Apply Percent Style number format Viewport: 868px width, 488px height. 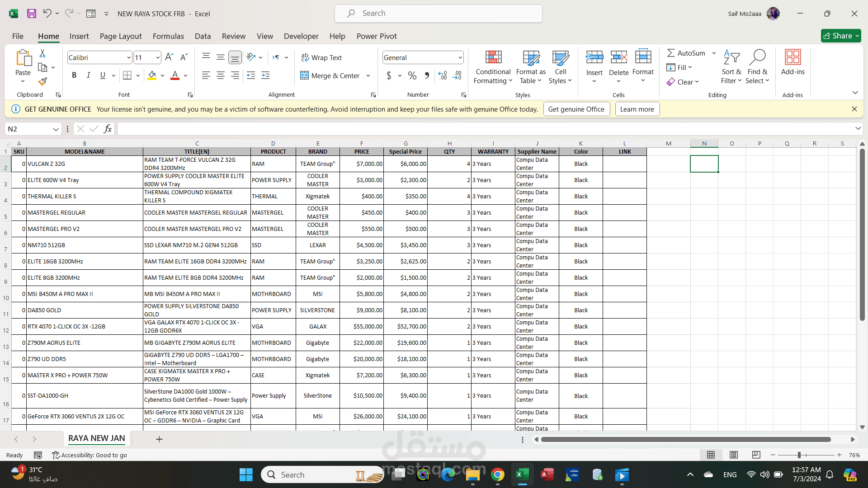point(412,75)
